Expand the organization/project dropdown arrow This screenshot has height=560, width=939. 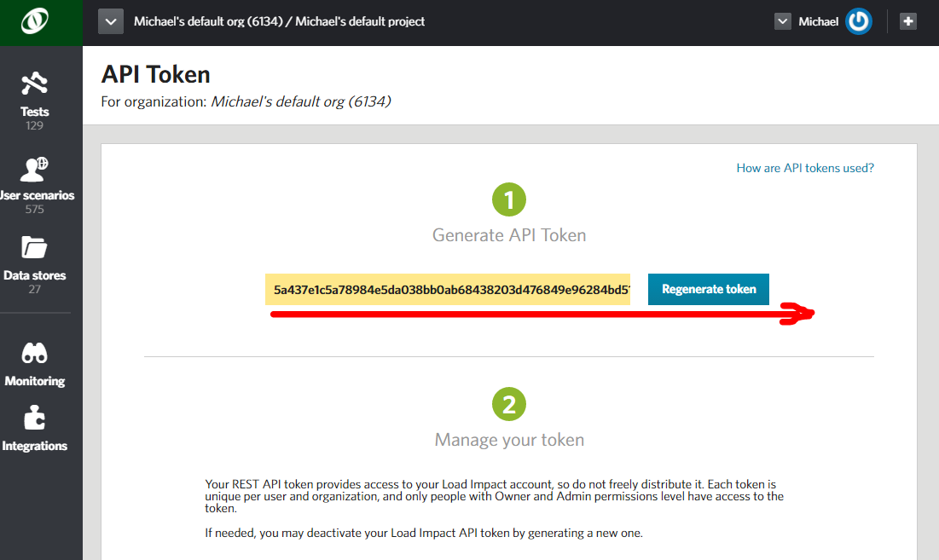[x=111, y=21]
